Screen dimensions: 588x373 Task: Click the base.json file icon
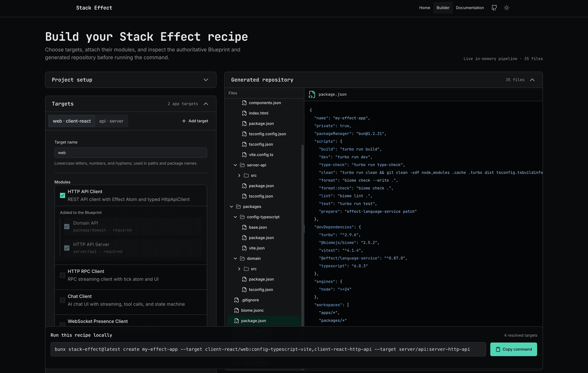tap(244, 227)
